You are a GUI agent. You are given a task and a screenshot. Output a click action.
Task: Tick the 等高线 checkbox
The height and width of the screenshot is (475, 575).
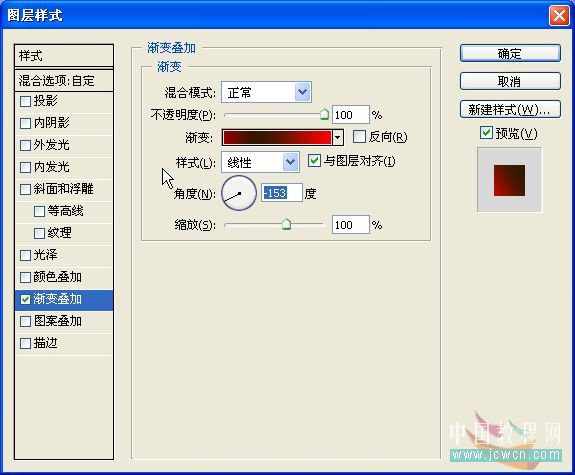(39, 211)
